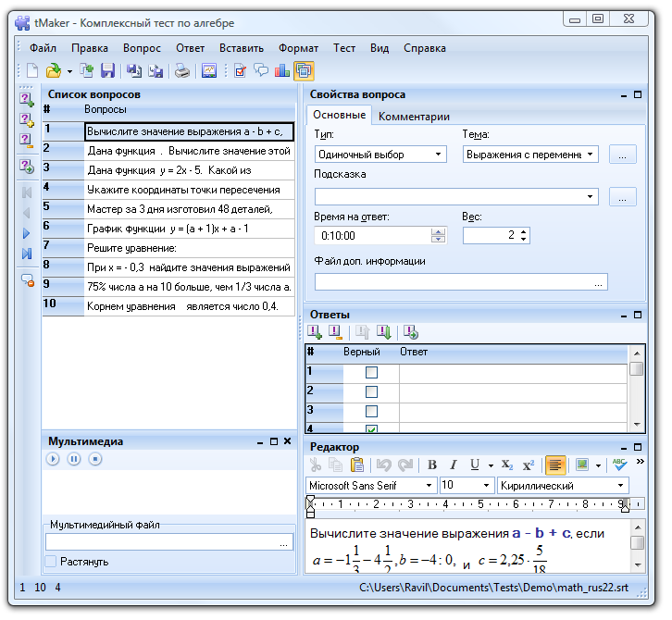Increase Вес weight value
672x620 pixels.
tap(524, 231)
